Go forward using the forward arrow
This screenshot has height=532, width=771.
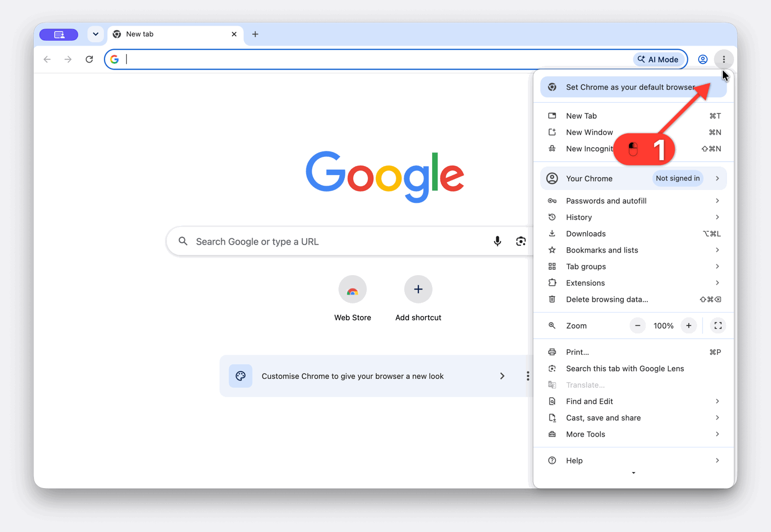tap(68, 59)
